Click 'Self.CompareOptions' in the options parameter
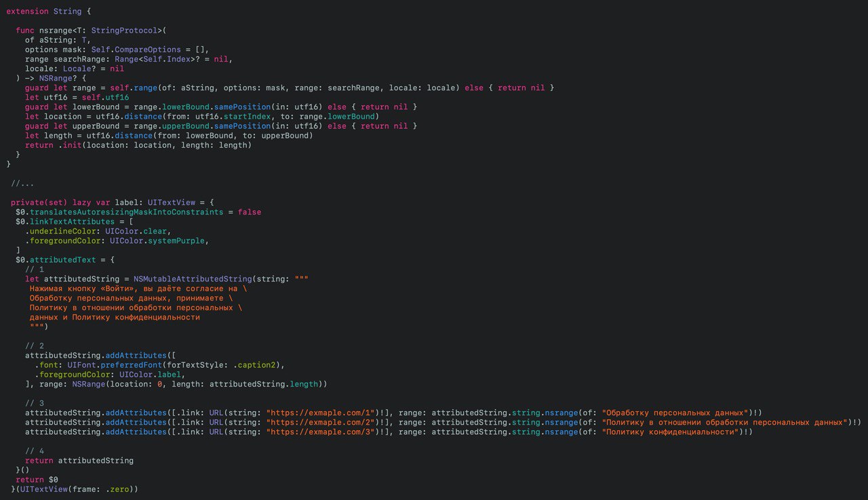Screen dimensions: 868x500 pos(136,50)
